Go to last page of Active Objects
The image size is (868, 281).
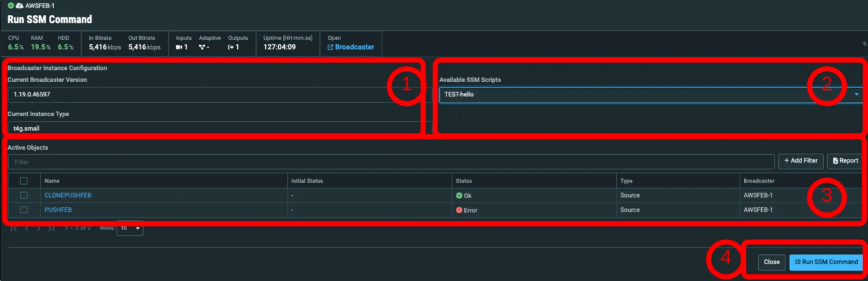pyautogui.click(x=51, y=228)
